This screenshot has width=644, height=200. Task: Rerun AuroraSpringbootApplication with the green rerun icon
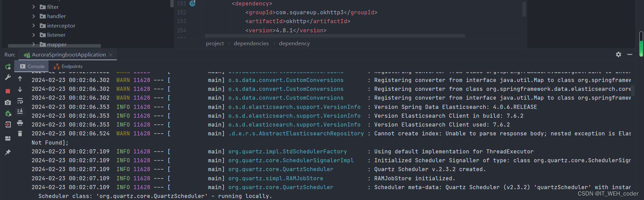point(8,67)
